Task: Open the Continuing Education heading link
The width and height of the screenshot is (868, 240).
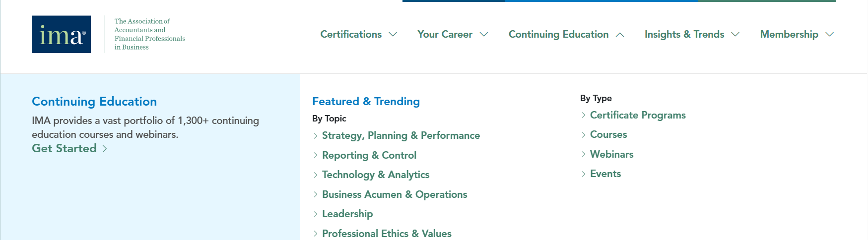Action: click(94, 101)
